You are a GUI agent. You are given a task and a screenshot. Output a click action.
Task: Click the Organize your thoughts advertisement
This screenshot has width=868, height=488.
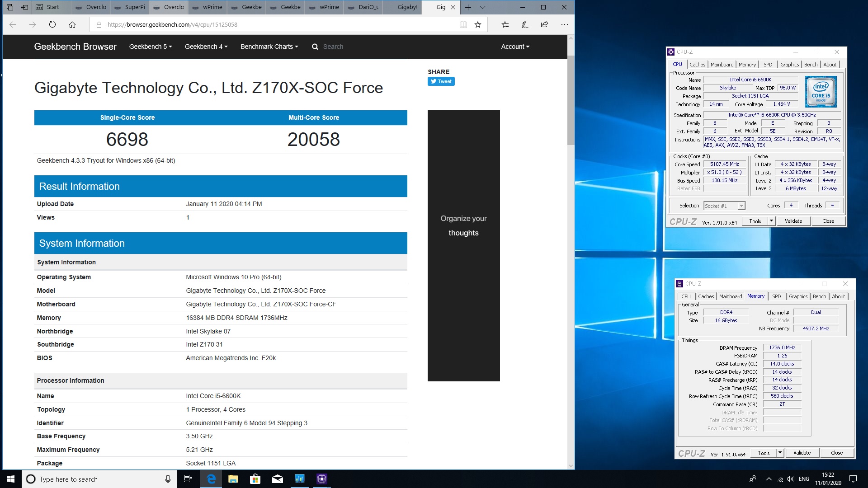tap(463, 245)
